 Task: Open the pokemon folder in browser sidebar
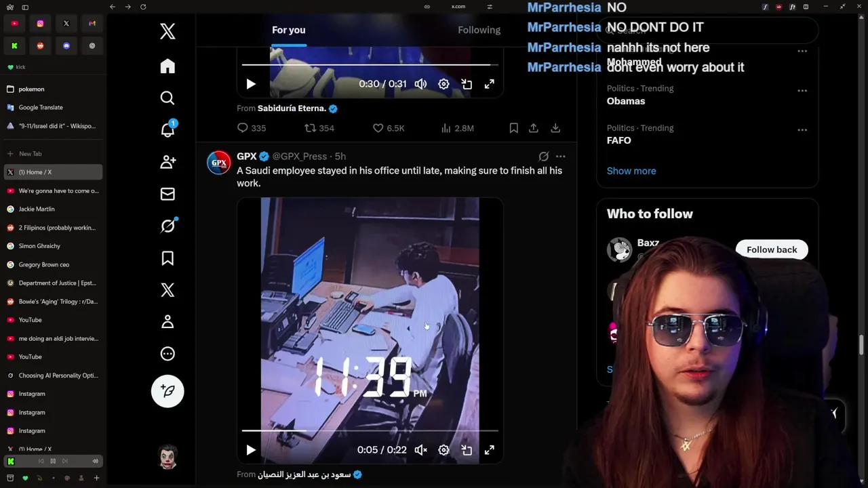(53, 89)
